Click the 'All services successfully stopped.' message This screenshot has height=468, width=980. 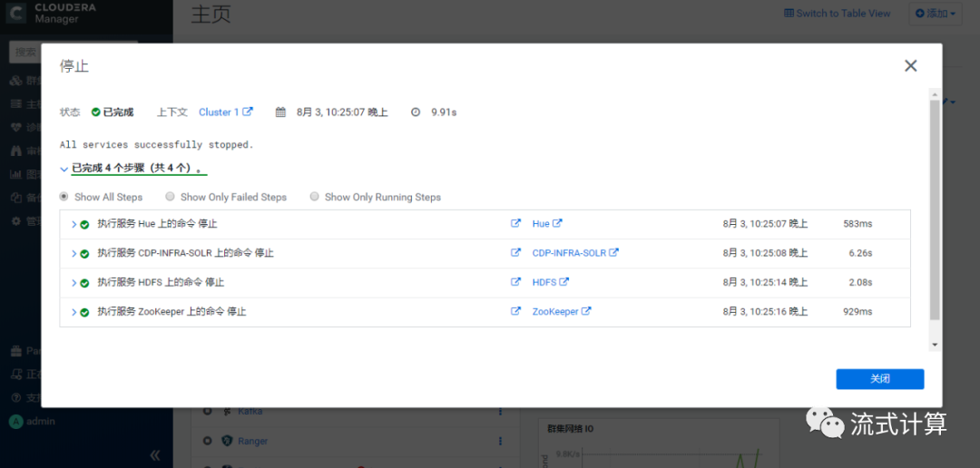[x=157, y=144]
